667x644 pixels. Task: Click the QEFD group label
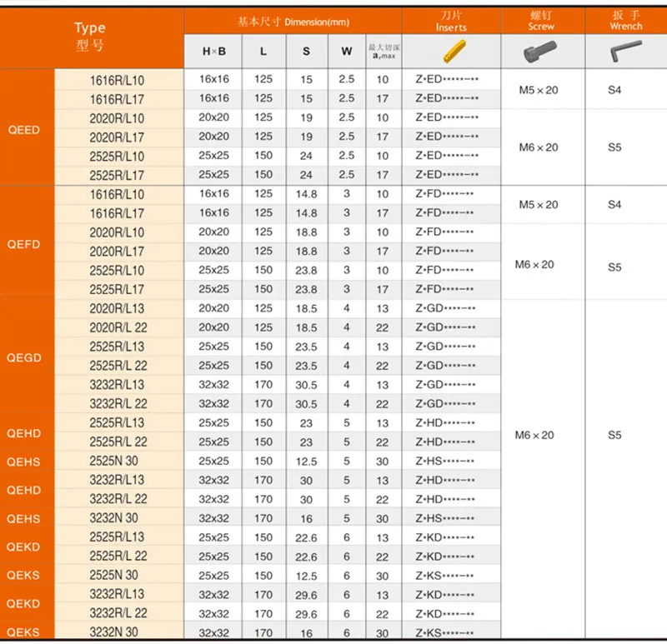pyautogui.click(x=24, y=244)
